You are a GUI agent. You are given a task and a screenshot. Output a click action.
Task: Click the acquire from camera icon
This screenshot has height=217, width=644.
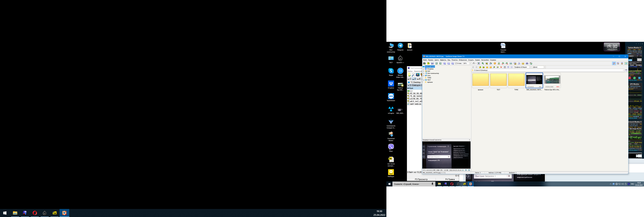coord(425,63)
